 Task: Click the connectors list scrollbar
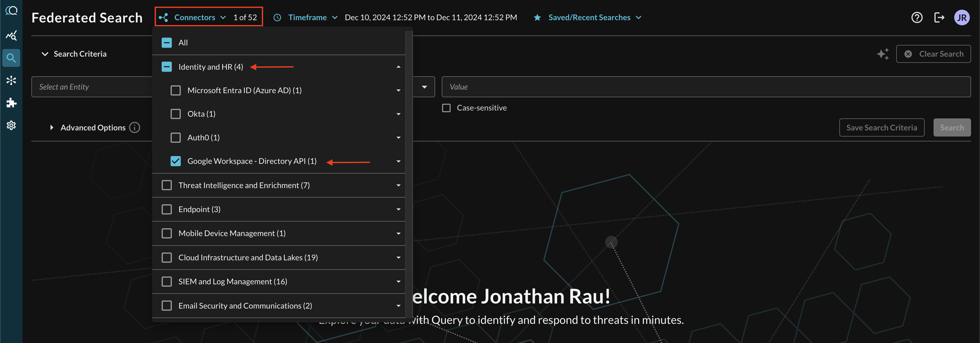pyautogui.click(x=409, y=174)
